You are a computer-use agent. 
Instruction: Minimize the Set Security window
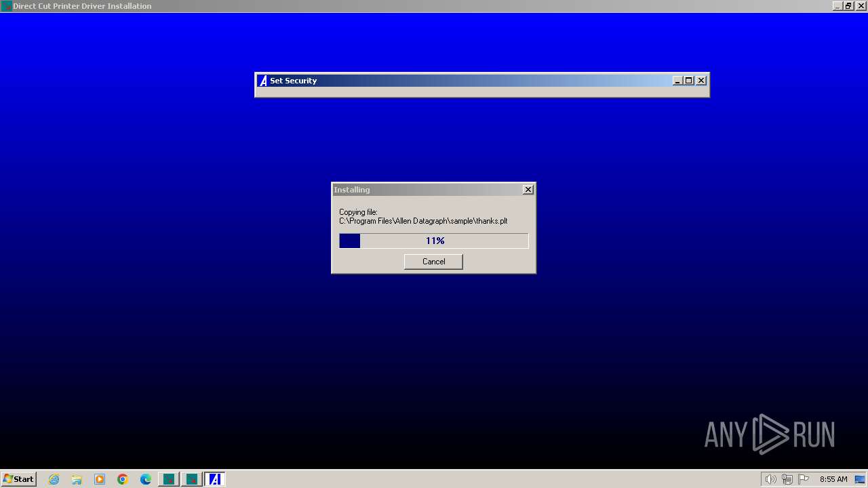click(x=677, y=81)
